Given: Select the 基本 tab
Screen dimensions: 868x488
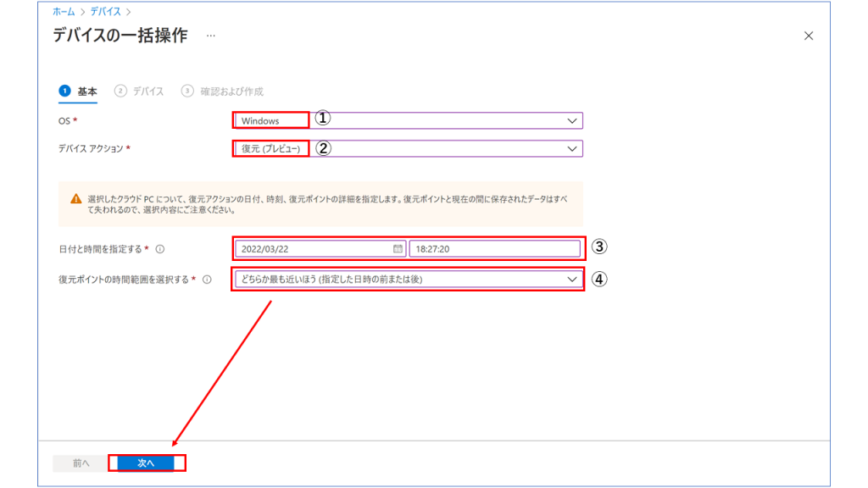Looking at the screenshot, I should (x=78, y=91).
